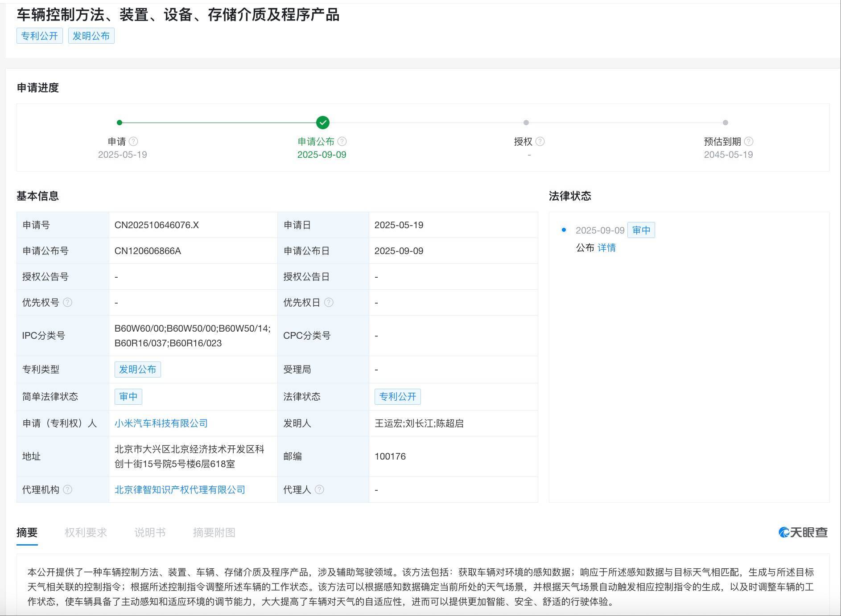
Task: Open the tooltip icon next to 优先权号
Action: 68,303
